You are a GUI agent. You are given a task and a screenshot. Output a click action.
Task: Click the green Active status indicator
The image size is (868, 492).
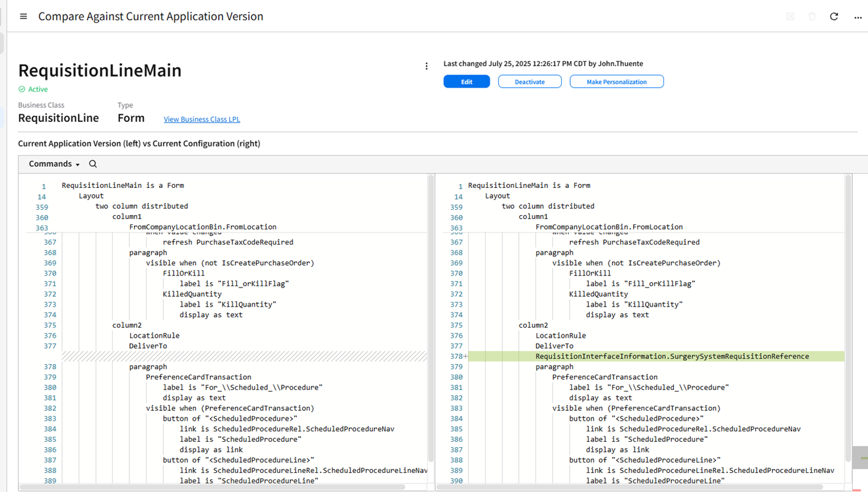point(33,89)
